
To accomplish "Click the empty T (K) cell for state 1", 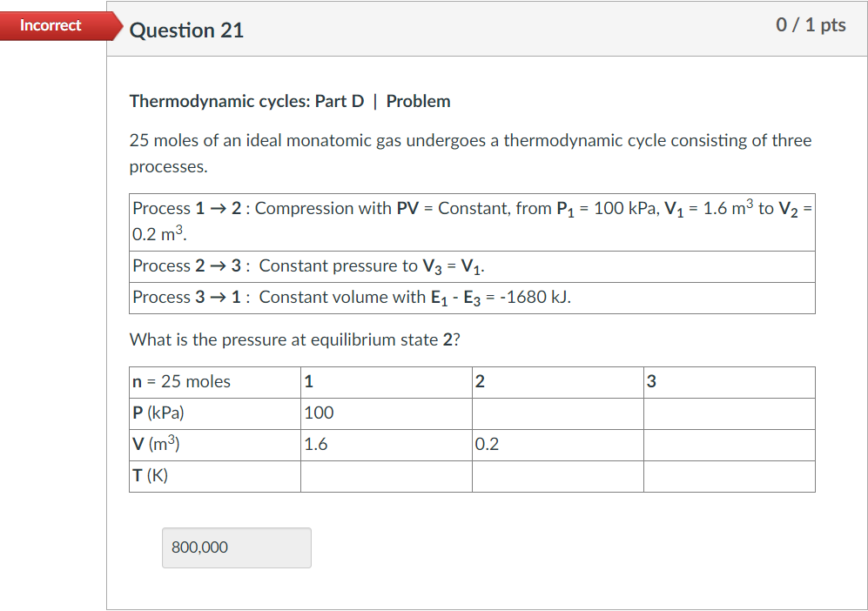I will 385,476.
